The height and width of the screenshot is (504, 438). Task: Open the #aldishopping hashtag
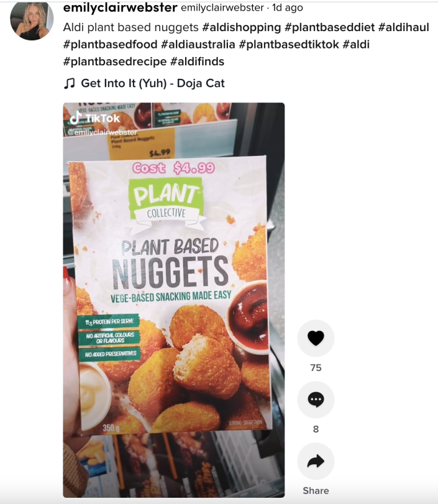pos(241,27)
